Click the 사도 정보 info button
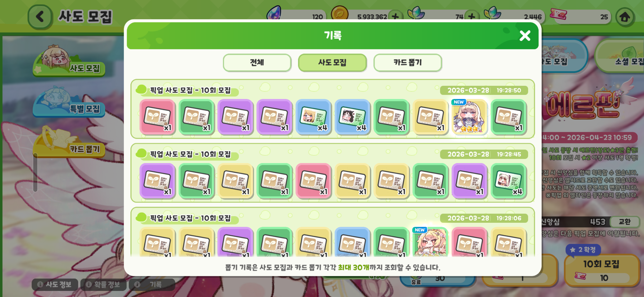Screen dimensions: 644x297 pos(55,284)
